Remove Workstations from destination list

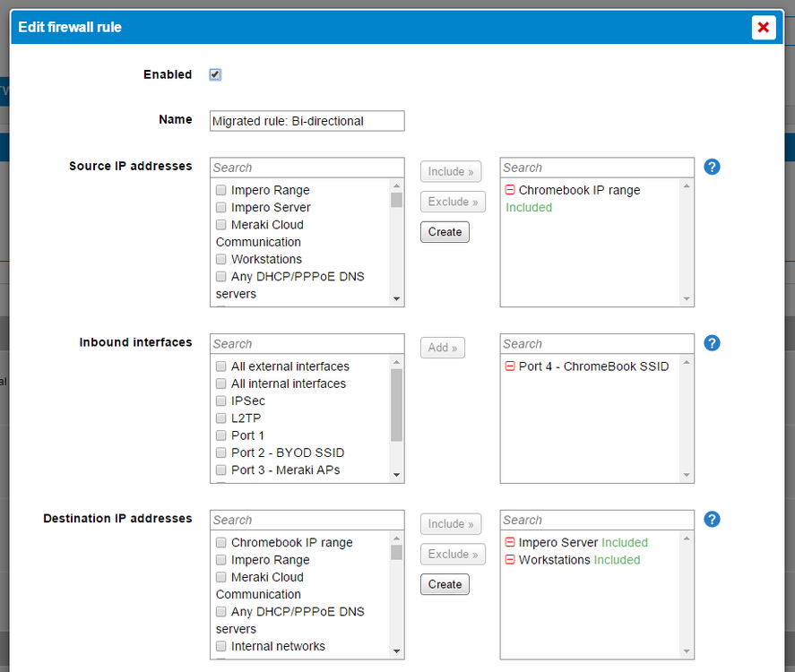tap(510, 559)
